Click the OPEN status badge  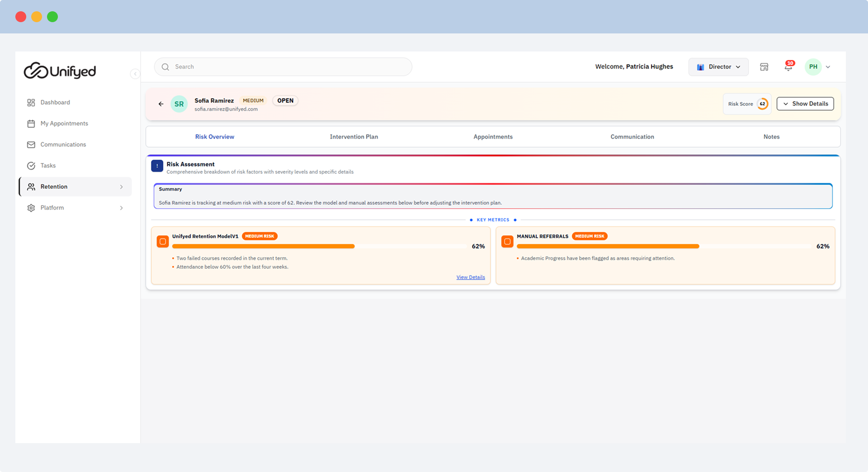pos(285,101)
